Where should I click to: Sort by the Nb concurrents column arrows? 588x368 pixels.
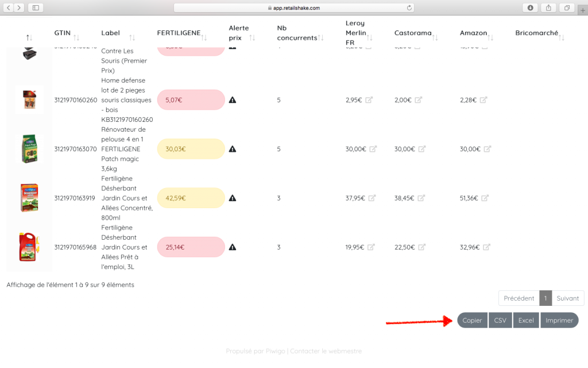tap(320, 37)
